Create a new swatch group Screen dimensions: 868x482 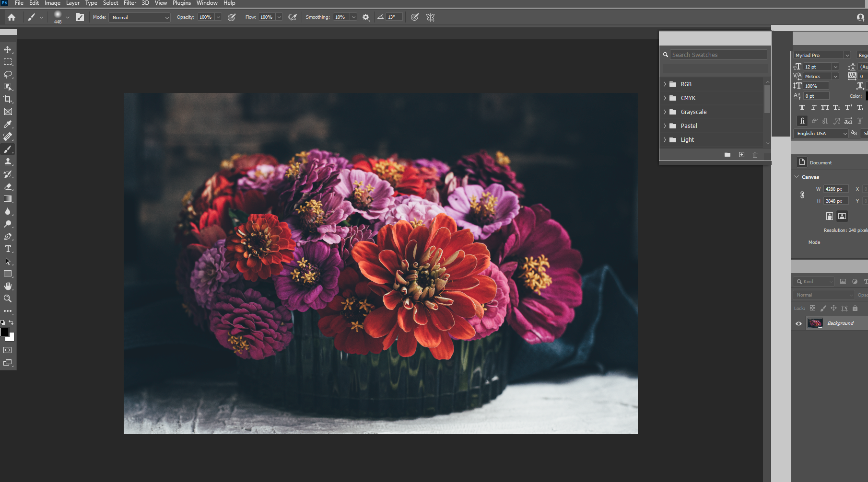(727, 154)
